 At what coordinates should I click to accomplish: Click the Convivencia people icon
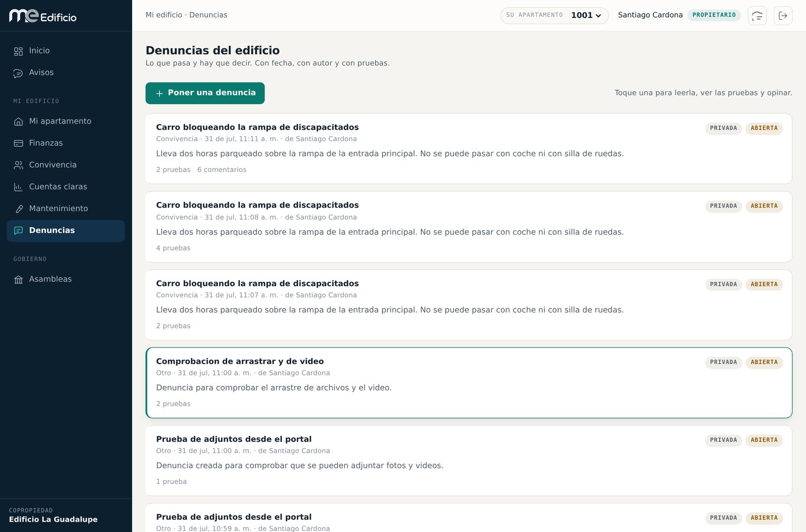coord(19,165)
